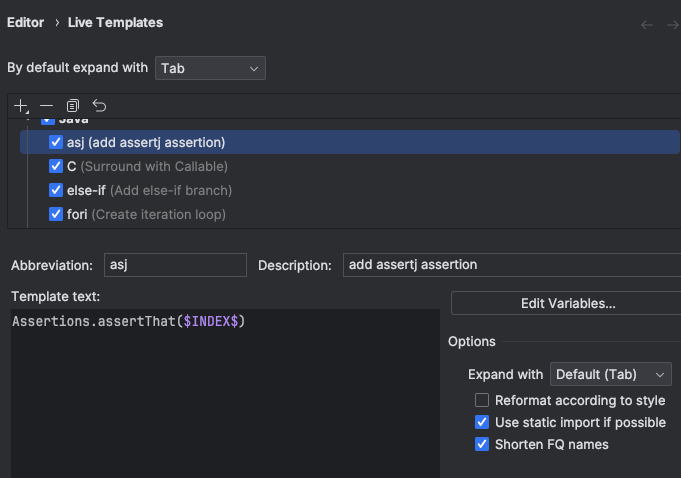Uncheck Shorten FQ names option
The image size is (681, 478).
click(x=482, y=444)
